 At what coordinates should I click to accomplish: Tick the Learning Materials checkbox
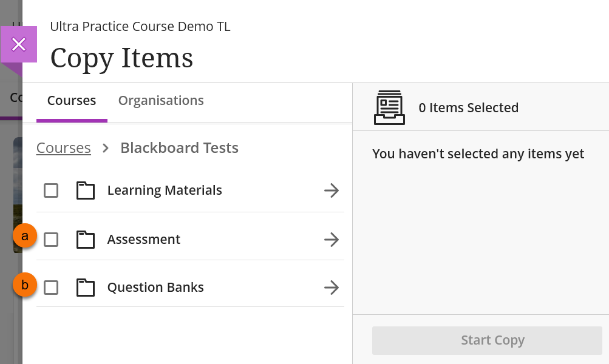pyautogui.click(x=51, y=190)
